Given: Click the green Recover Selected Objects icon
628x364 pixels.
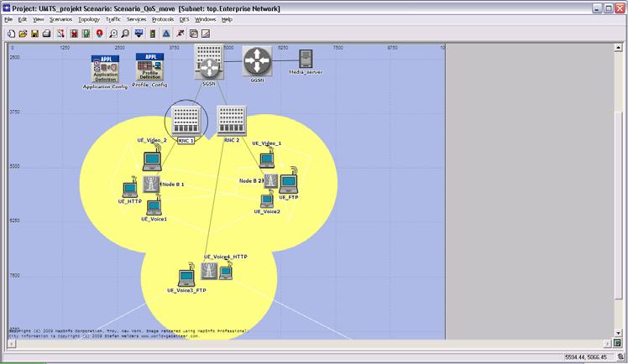Looking at the screenshot, I should pyautogui.click(x=86, y=34).
